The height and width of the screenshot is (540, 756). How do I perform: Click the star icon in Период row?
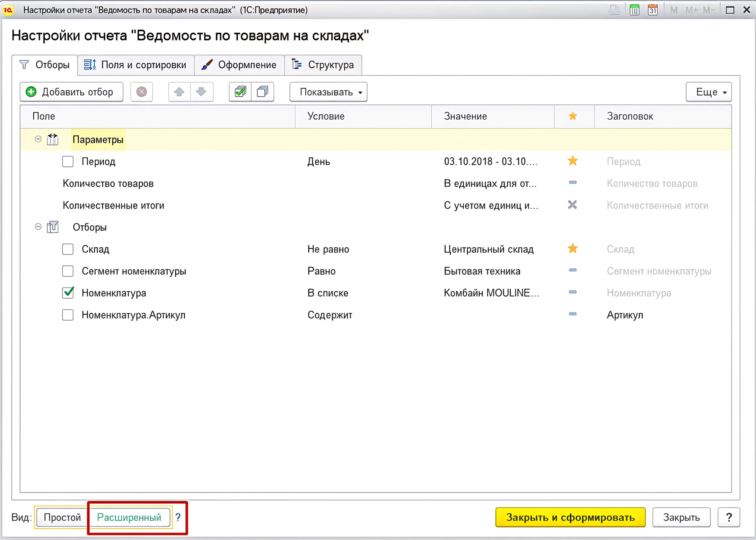point(573,161)
